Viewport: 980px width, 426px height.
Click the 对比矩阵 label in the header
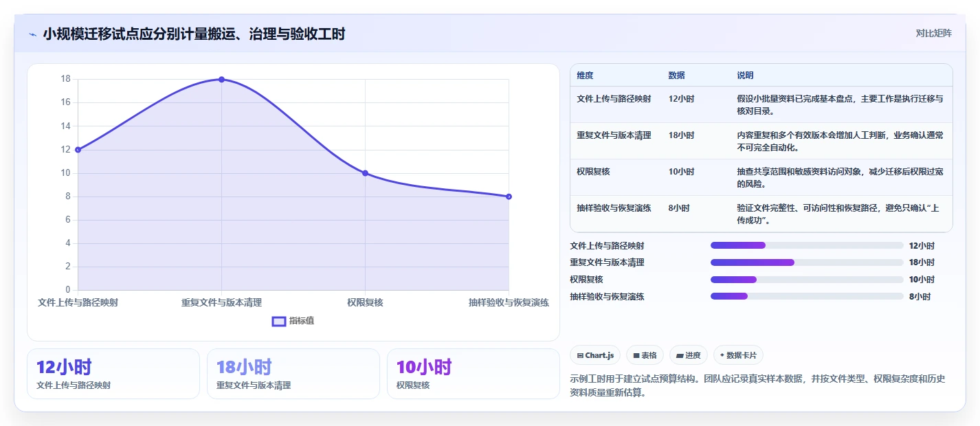tap(934, 33)
